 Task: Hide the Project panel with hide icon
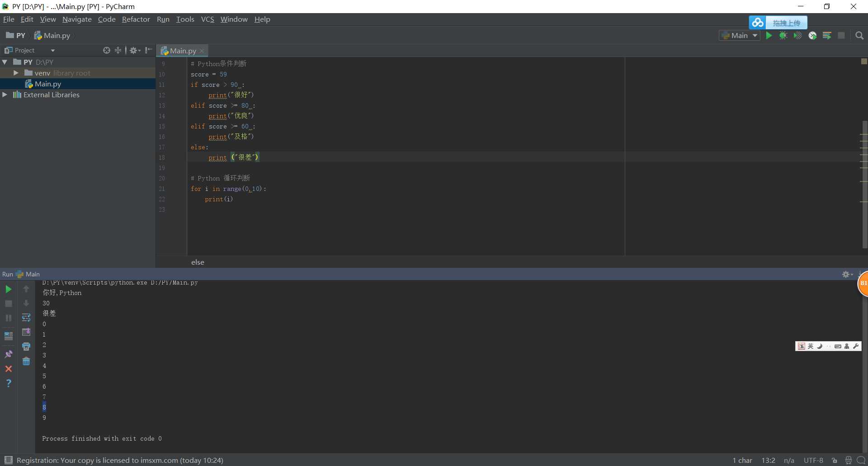click(148, 50)
